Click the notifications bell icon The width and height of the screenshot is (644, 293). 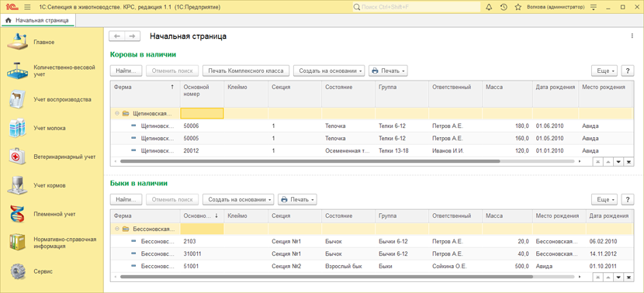point(489,7)
